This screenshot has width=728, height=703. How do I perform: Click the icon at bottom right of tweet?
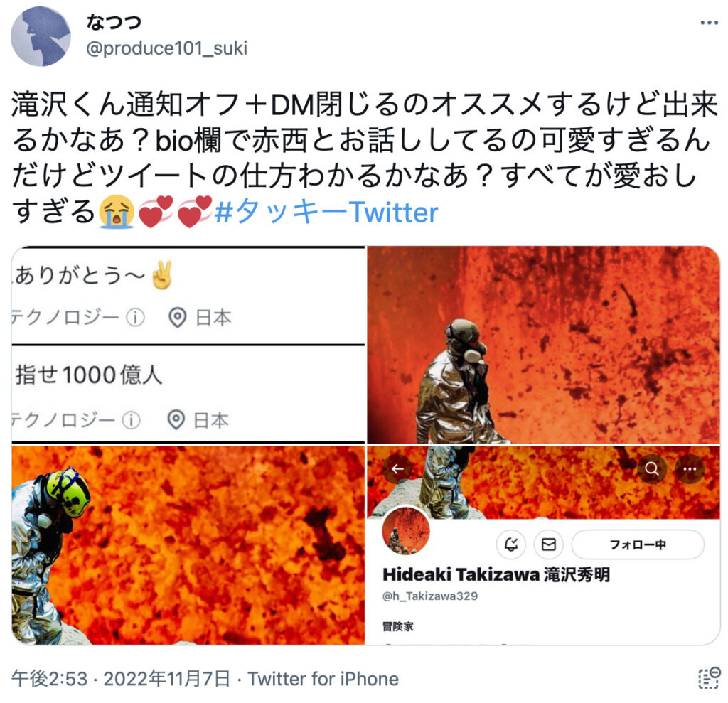710,678
